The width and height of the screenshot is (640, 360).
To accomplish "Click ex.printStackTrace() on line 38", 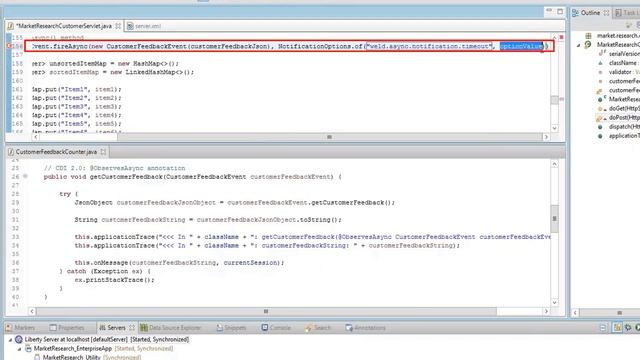I will click(x=114, y=280).
